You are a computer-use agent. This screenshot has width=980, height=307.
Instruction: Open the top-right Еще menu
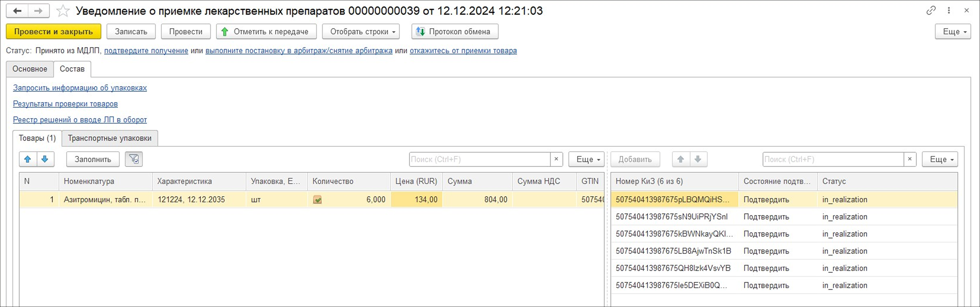(952, 32)
